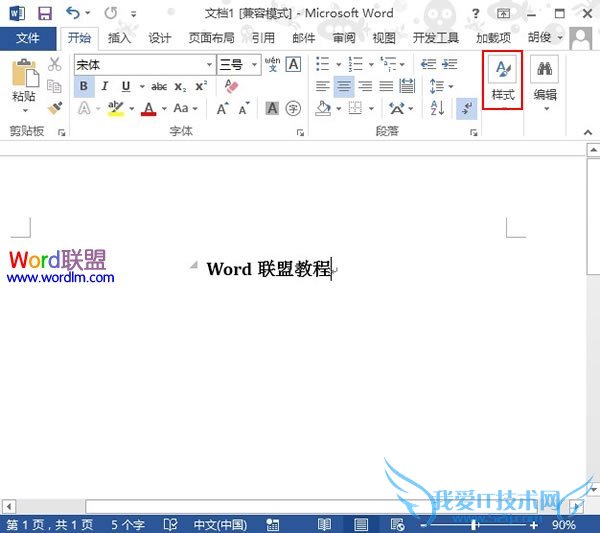Cut selection with the scissors icon
This screenshot has height=533, width=600.
pos(55,64)
